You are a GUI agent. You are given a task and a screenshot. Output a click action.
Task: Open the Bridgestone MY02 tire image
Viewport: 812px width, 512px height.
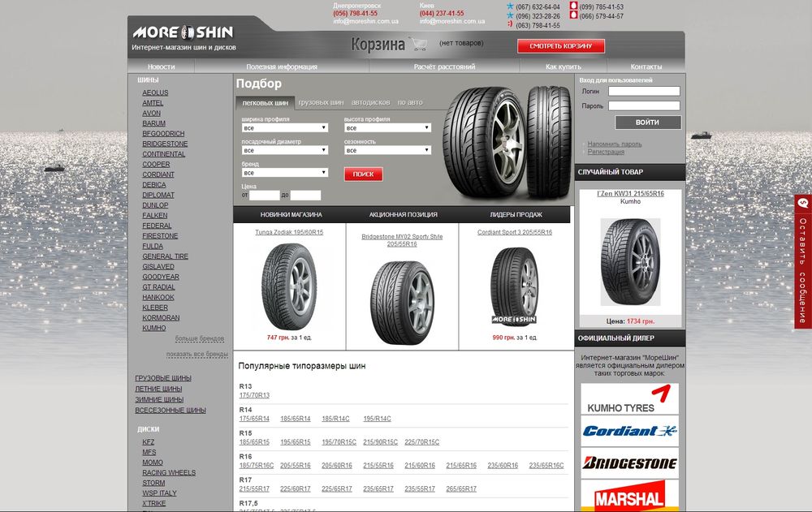[x=403, y=303]
